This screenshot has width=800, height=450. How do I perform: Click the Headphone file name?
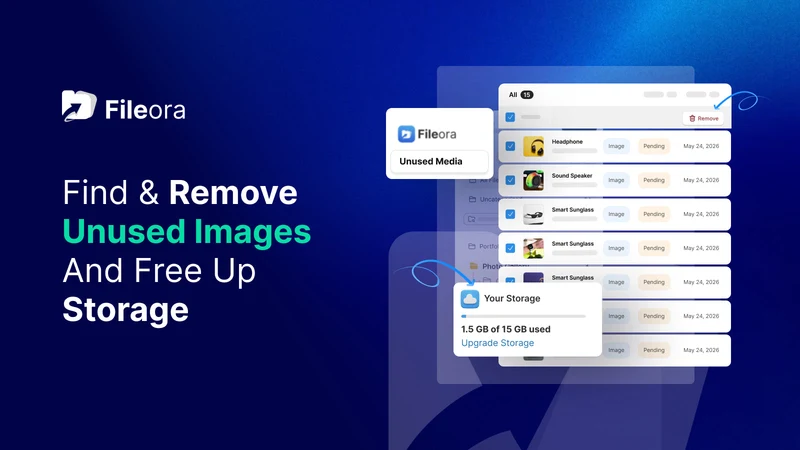tap(567, 142)
